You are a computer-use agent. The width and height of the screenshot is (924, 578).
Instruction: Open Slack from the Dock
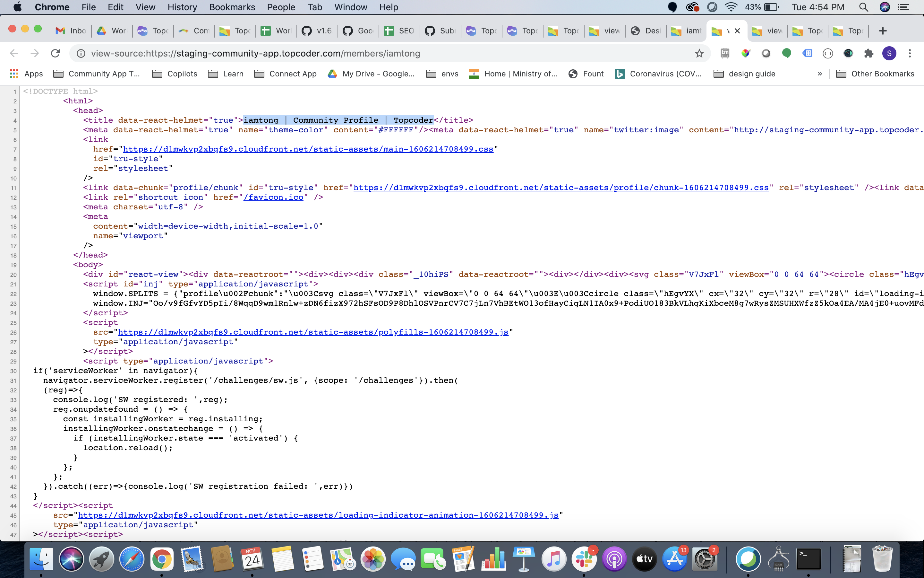[x=584, y=559]
